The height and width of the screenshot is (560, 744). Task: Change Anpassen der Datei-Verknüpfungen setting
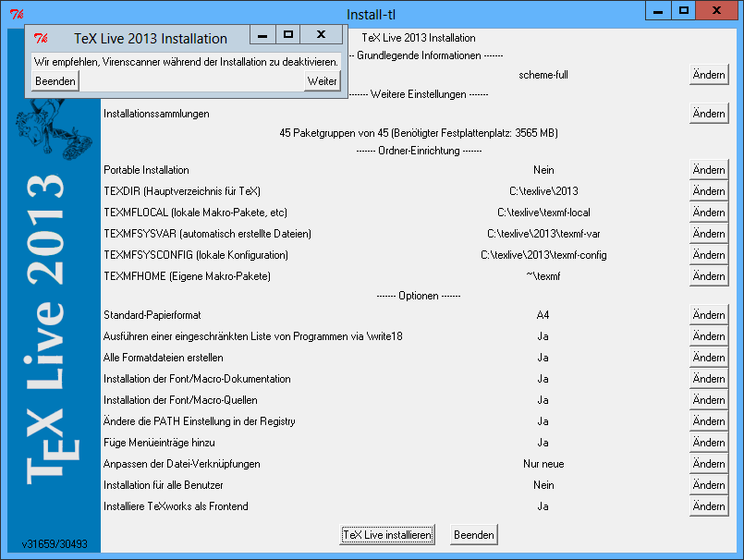click(x=709, y=464)
